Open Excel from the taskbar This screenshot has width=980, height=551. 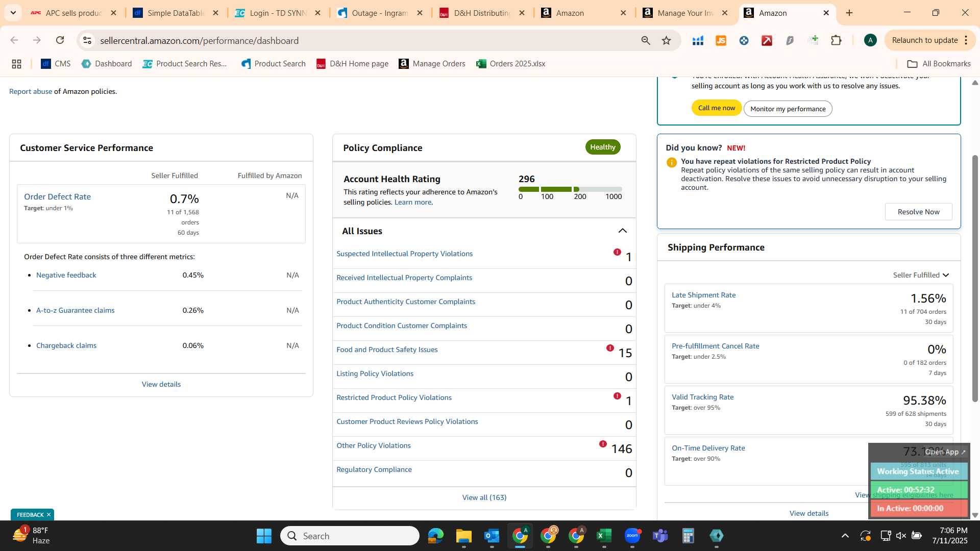[x=604, y=536]
